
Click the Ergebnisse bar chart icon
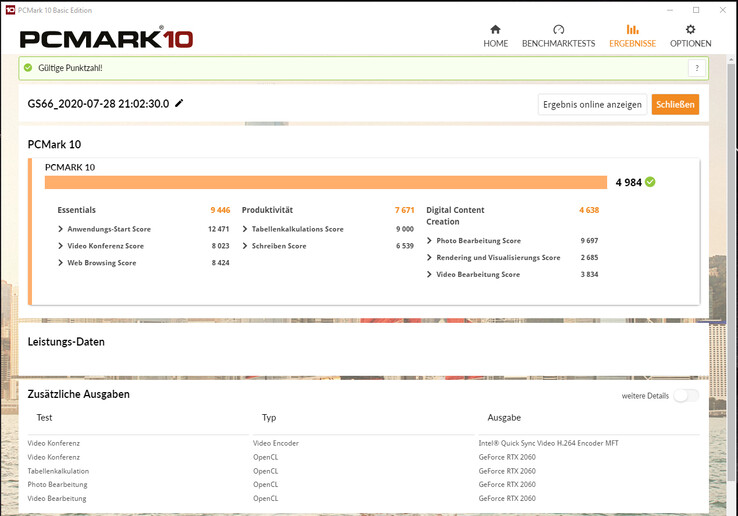[632, 30]
